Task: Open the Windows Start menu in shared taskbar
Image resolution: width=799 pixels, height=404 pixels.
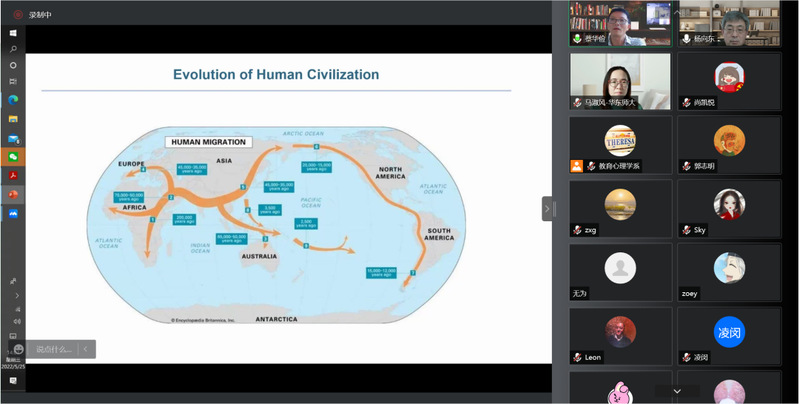Action: (13, 33)
